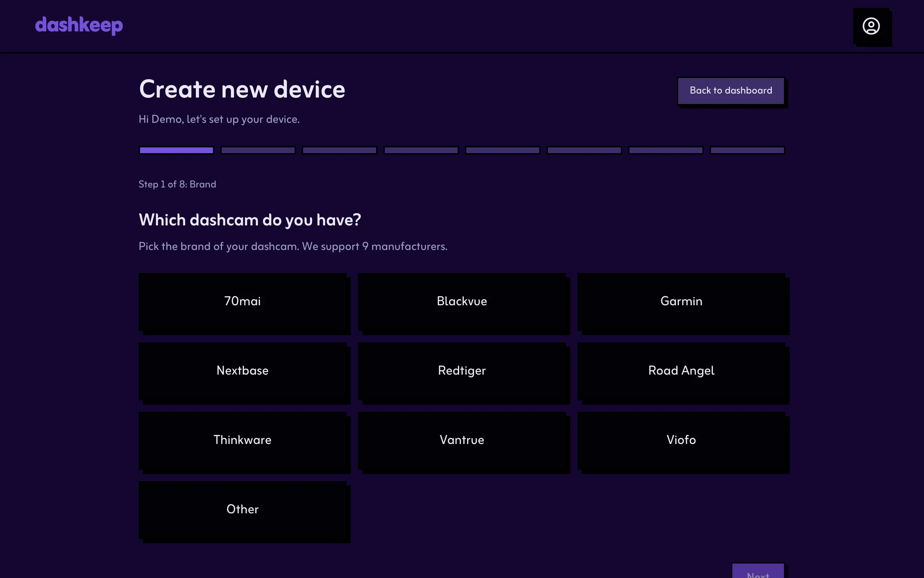Image resolution: width=924 pixels, height=578 pixels.
Task: Click the second progress step segment
Action: pyautogui.click(x=258, y=150)
